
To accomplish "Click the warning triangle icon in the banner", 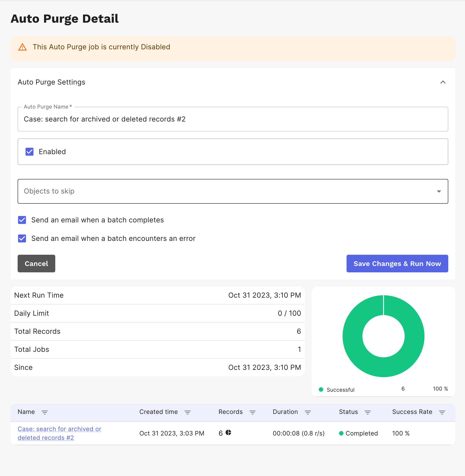I will pyautogui.click(x=22, y=47).
